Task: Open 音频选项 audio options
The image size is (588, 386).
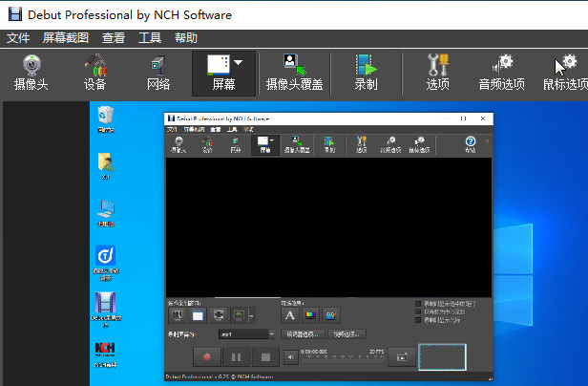Action: [502, 74]
